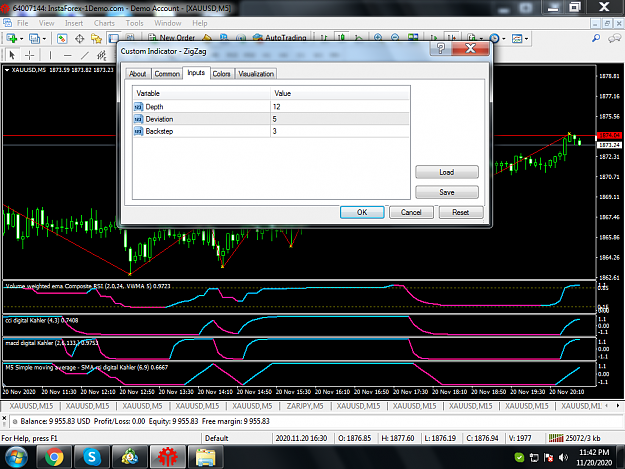Open Skype from the taskbar
This screenshot has width=625, height=469.
[92, 457]
